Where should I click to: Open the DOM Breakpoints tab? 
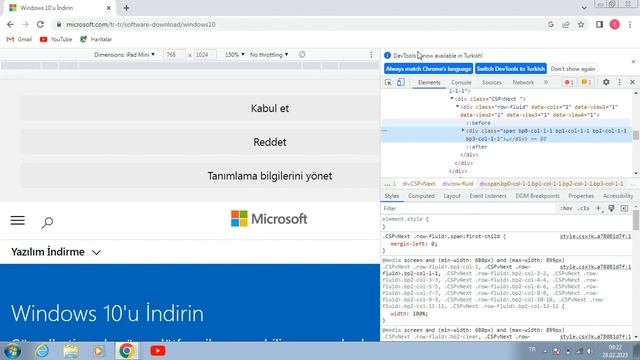pyautogui.click(x=537, y=196)
